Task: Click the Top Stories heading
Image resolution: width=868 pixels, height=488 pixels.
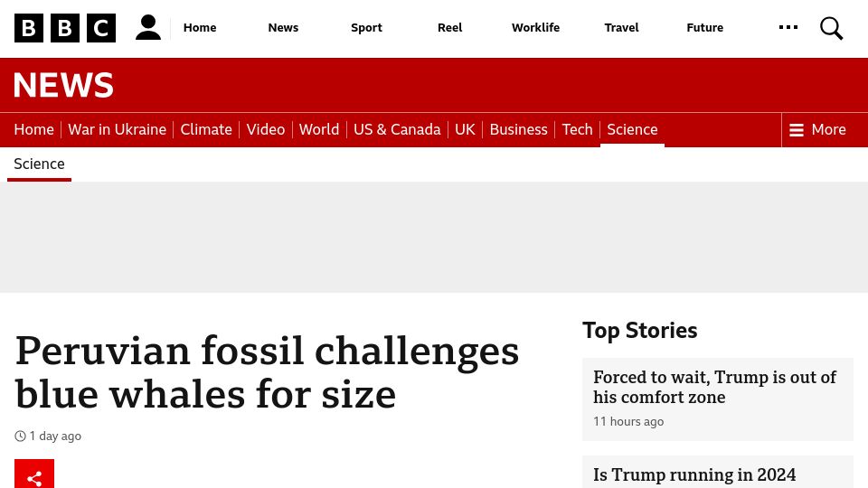Action: point(639,331)
